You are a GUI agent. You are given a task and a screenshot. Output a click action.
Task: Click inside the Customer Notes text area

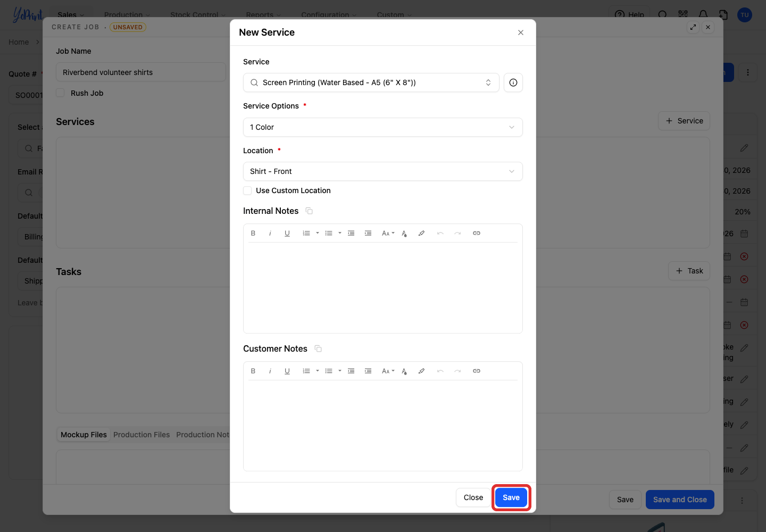383,425
